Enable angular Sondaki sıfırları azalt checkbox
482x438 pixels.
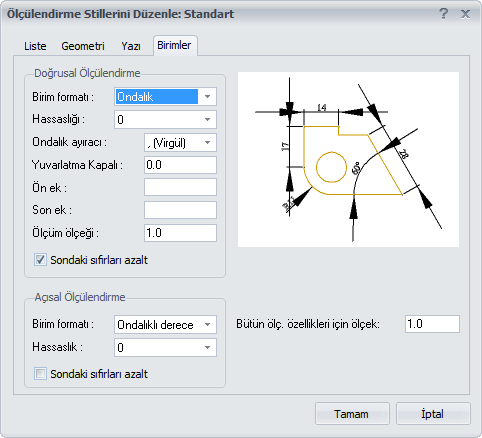[x=40, y=374]
